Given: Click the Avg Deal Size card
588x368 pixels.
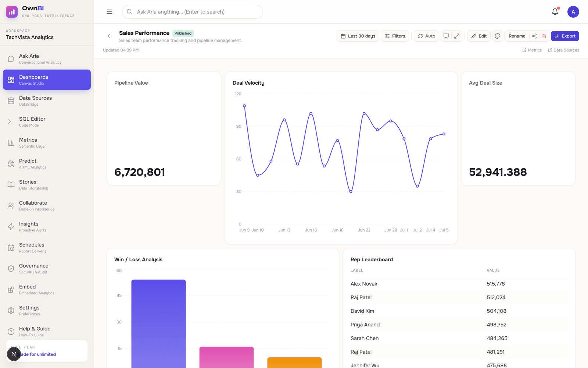Looking at the screenshot, I should (518, 128).
